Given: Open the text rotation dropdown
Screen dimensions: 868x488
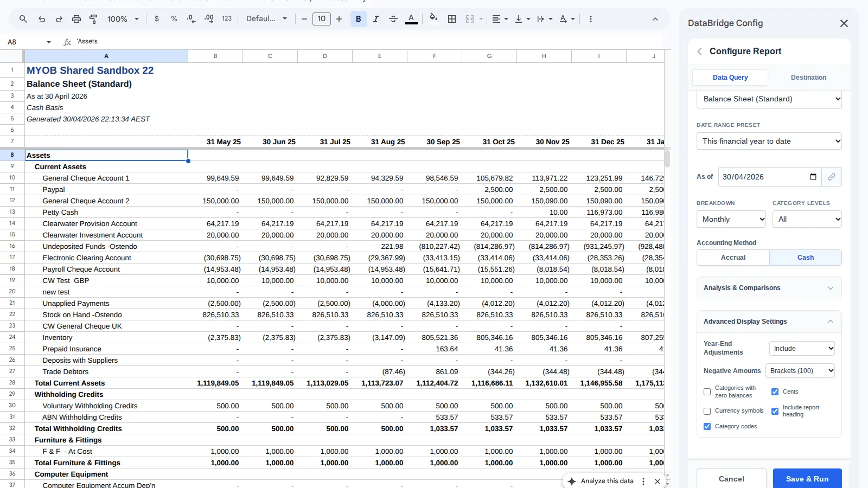Looking at the screenshot, I should (x=567, y=19).
